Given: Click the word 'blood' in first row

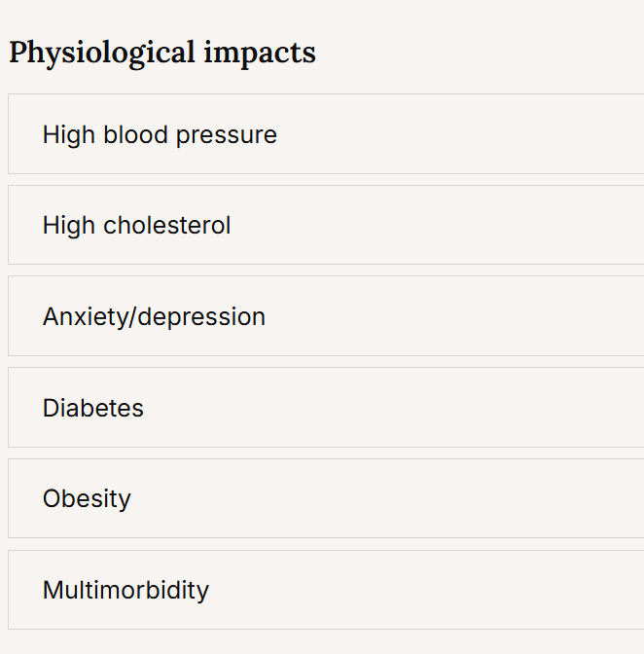Looking at the screenshot, I should [135, 134].
